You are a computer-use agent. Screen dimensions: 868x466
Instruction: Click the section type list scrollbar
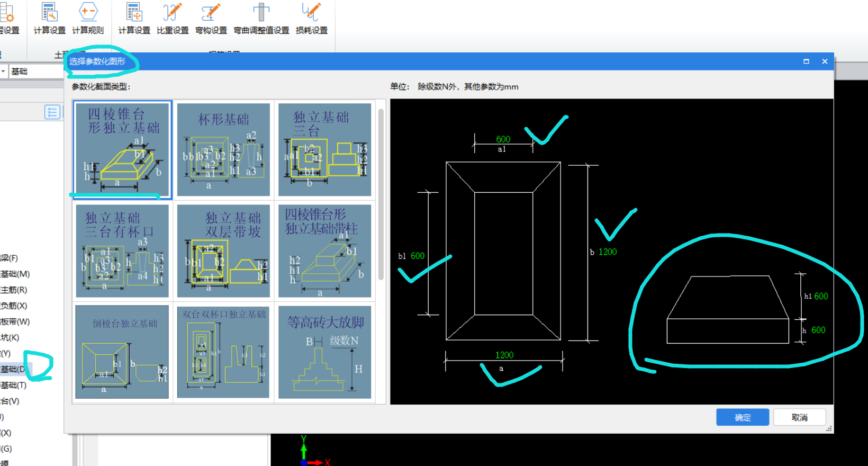(381, 194)
